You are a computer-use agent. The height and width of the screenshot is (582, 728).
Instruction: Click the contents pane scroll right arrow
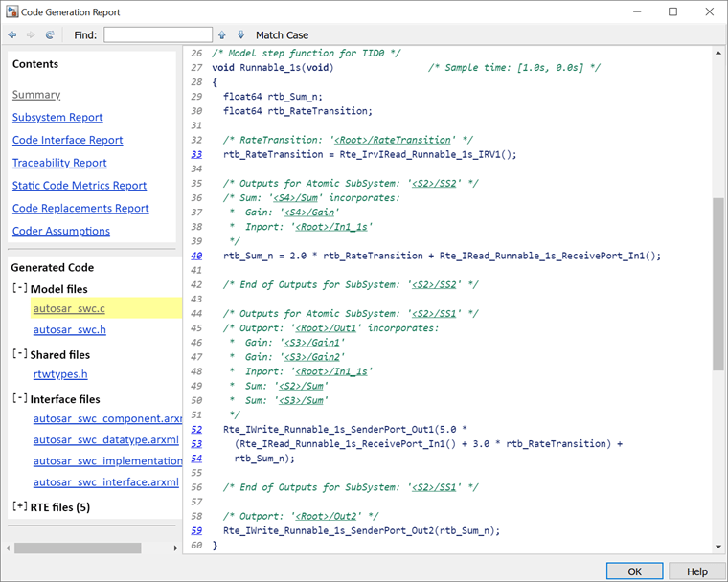click(175, 548)
